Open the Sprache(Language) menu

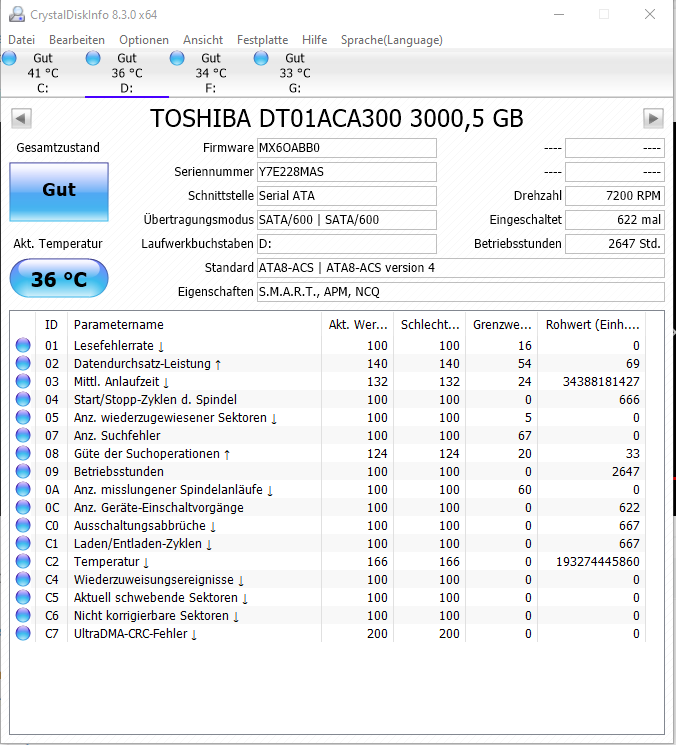tap(391, 40)
